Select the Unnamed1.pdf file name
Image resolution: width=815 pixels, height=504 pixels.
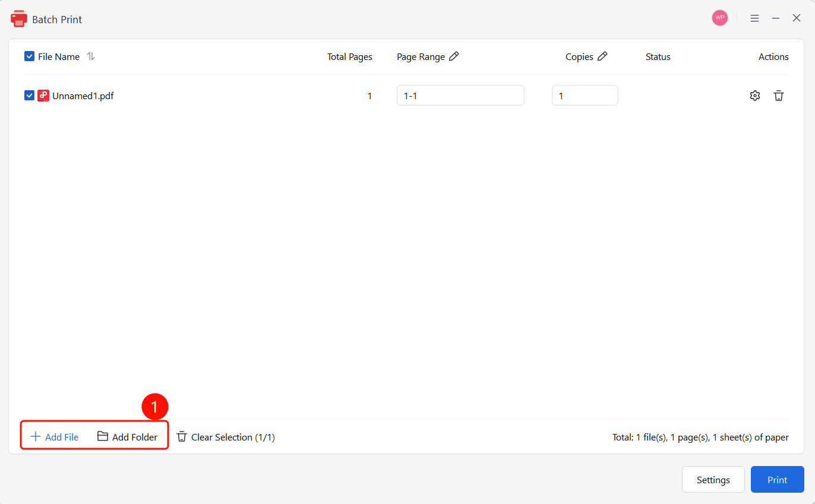[x=83, y=96]
